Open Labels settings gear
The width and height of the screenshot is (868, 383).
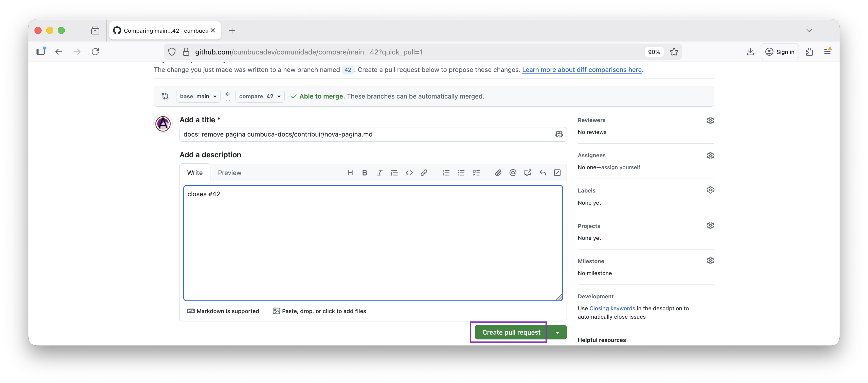pos(710,190)
